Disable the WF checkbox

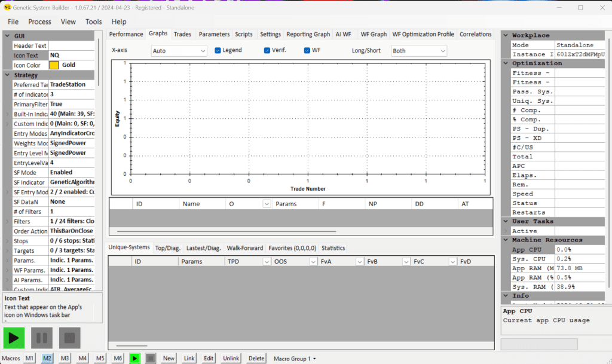[307, 50]
